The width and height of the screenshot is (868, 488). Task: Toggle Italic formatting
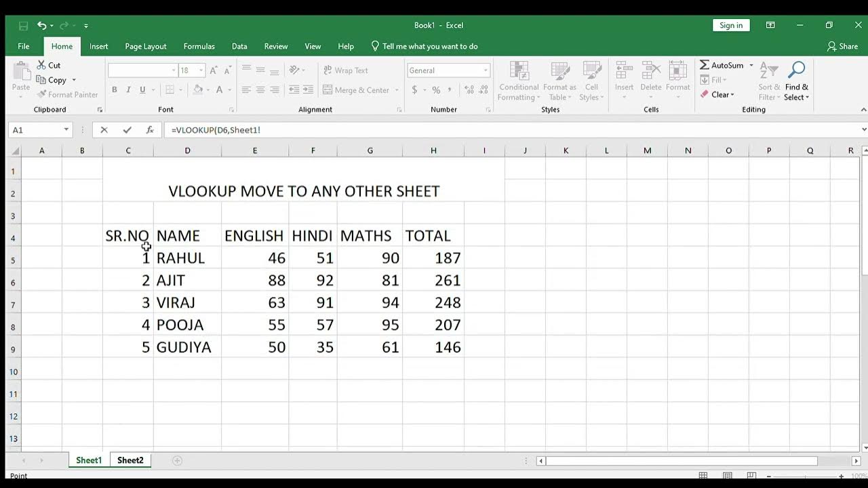pos(128,89)
